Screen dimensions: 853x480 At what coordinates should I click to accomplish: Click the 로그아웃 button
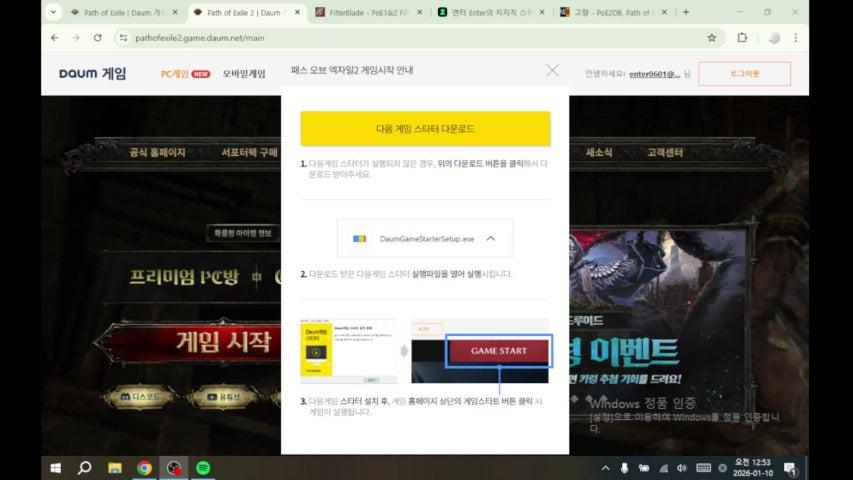(x=744, y=74)
